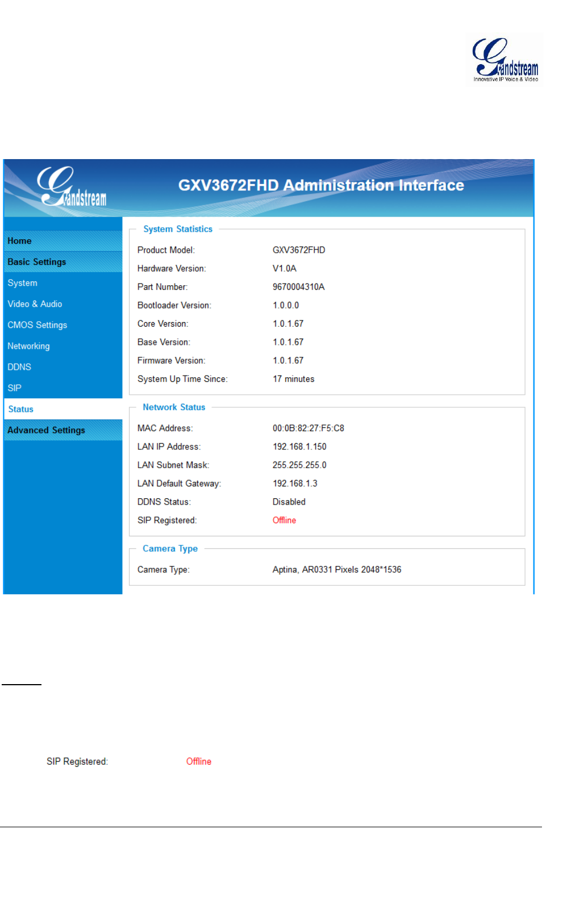Viewport: 588px width, 900px height.
Task: Click the Part Number label
Action: click(x=162, y=287)
